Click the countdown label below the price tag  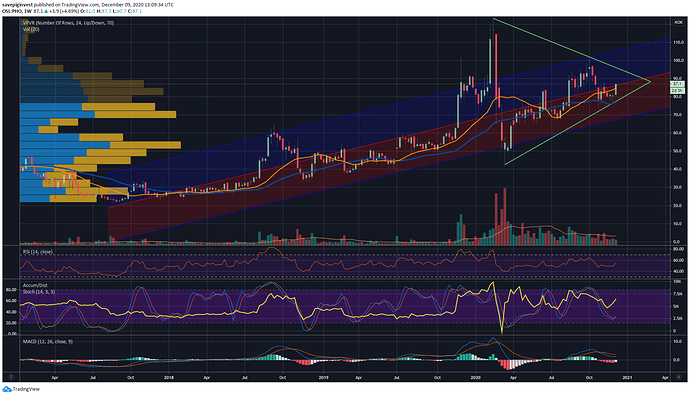[677, 91]
